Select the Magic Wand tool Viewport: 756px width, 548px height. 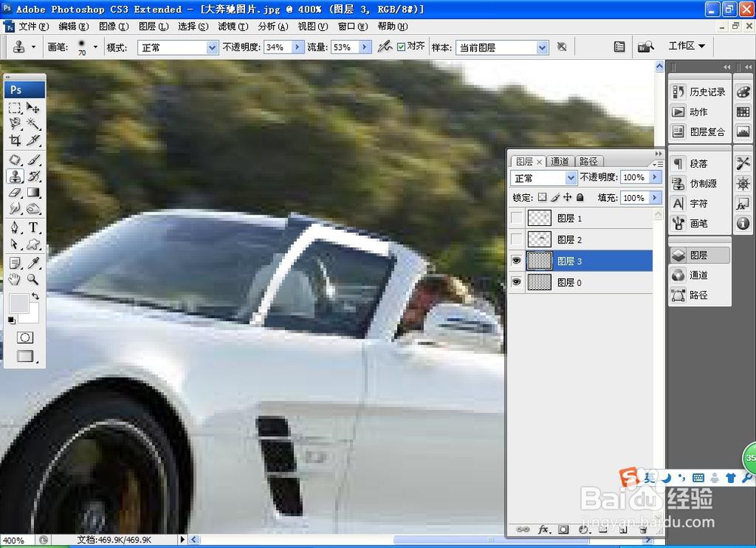pyautogui.click(x=33, y=124)
